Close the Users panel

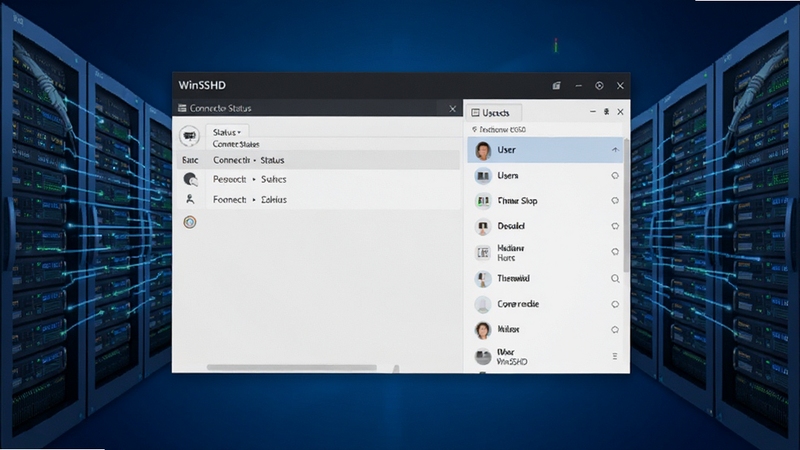(x=620, y=112)
